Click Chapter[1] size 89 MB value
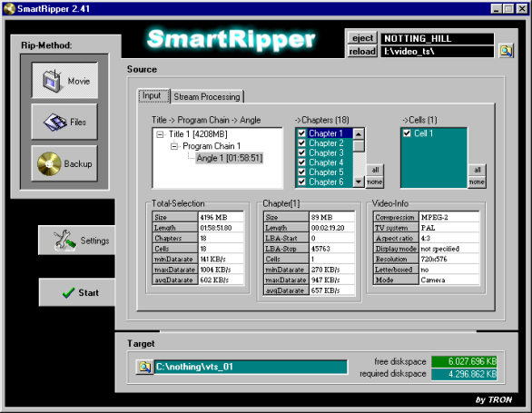 tap(332, 217)
